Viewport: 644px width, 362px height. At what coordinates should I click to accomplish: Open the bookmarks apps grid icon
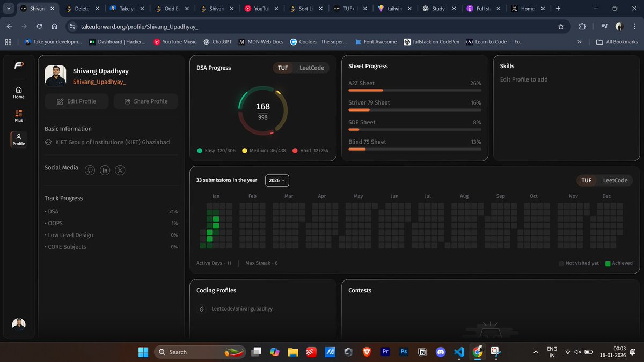coord(8,42)
